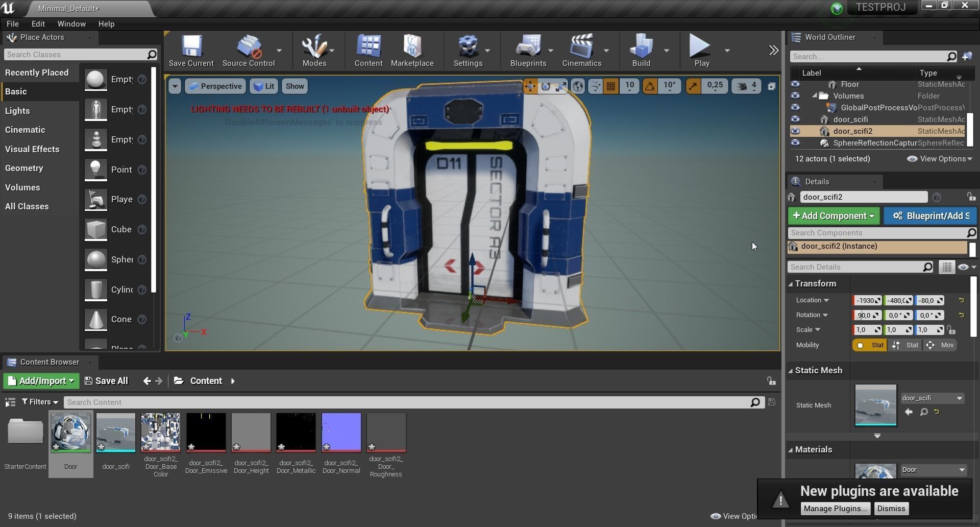The image size is (980, 527).
Task: Open the Modes toolbar icon
Action: (x=314, y=51)
